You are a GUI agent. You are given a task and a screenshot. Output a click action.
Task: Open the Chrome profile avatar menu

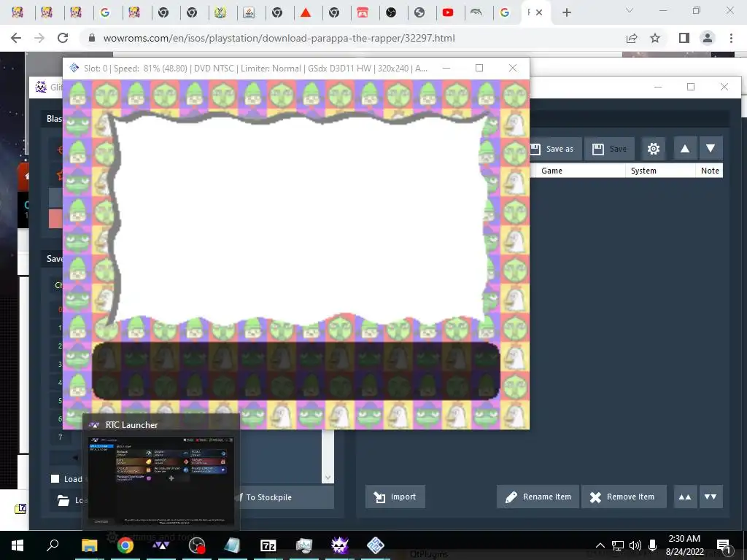pos(708,38)
